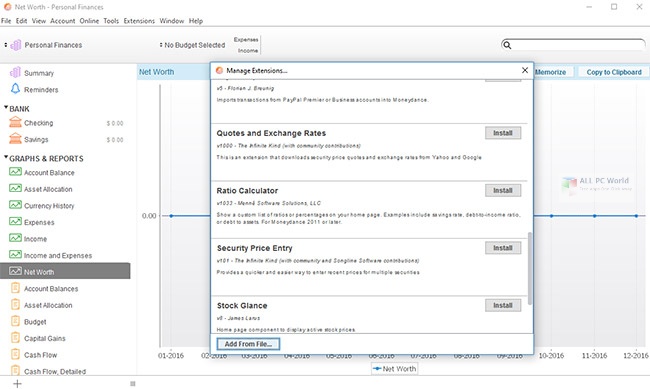Open the Cash Flow report icon
650x389 pixels.
click(15, 354)
